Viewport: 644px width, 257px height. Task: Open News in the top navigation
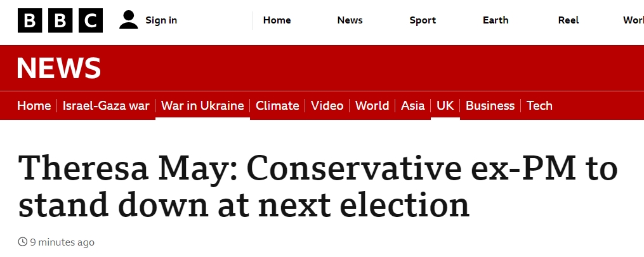(x=350, y=20)
